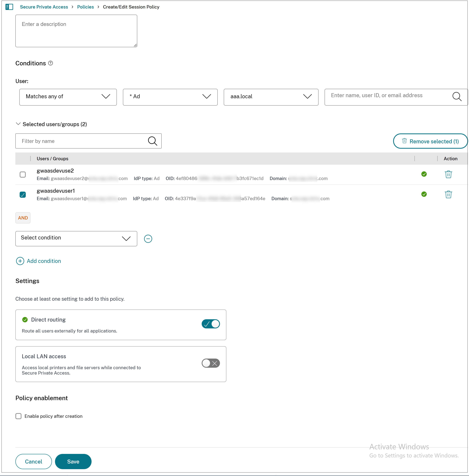Open the aaa.local domain dropdown

271,97
